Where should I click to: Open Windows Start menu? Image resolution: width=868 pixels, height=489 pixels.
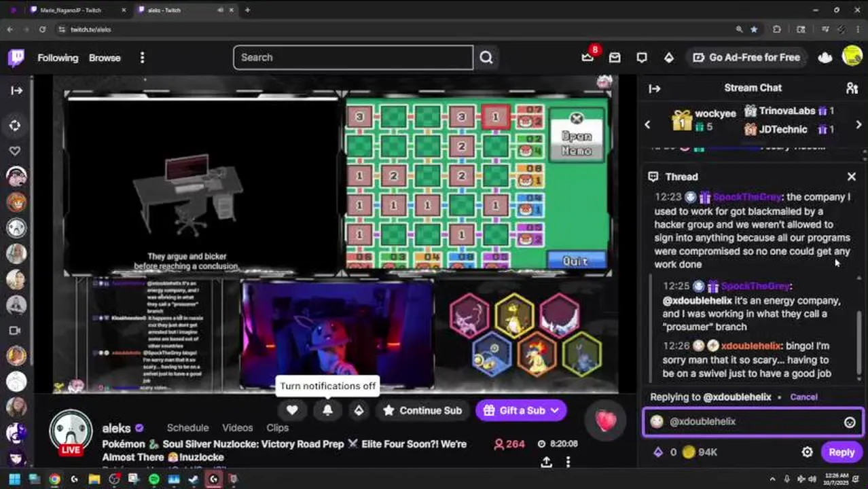pos(14,479)
